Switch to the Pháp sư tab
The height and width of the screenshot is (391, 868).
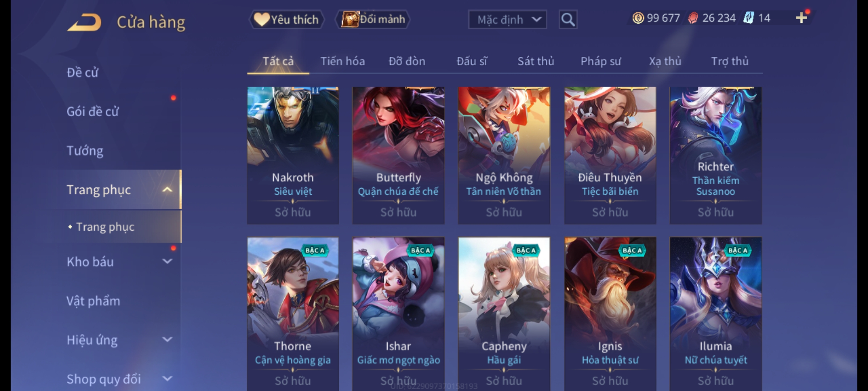(601, 61)
